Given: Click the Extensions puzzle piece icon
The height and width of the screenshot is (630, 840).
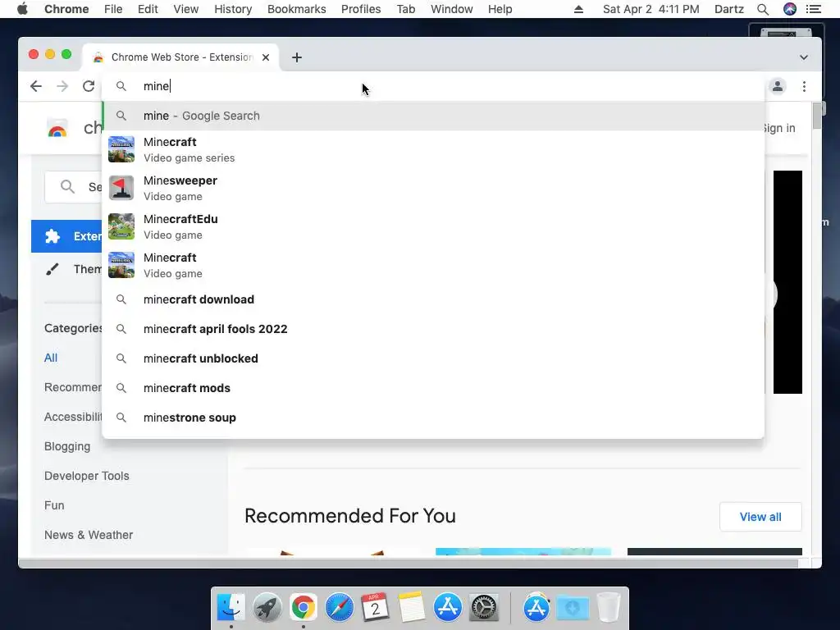Looking at the screenshot, I should click(52, 236).
